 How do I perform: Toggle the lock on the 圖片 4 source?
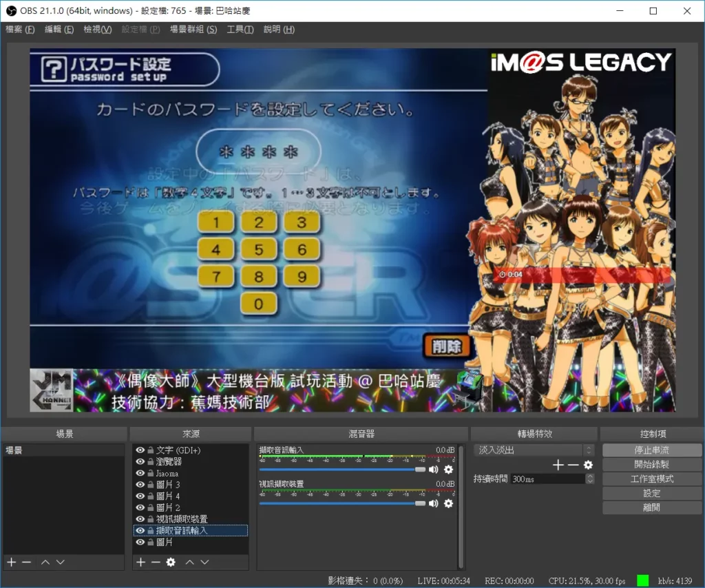pos(151,496)
